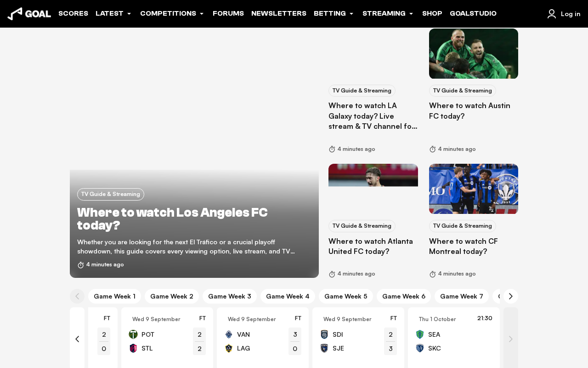Click clock icon under LA Galaxy article
Image resolution: width=588 pixels, height=368 pixels.
pos(332,149)
